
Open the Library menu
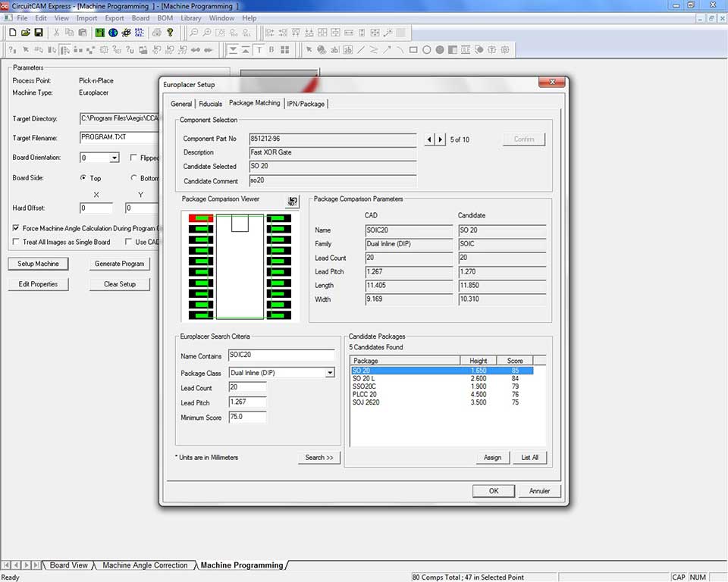point(191,17)
